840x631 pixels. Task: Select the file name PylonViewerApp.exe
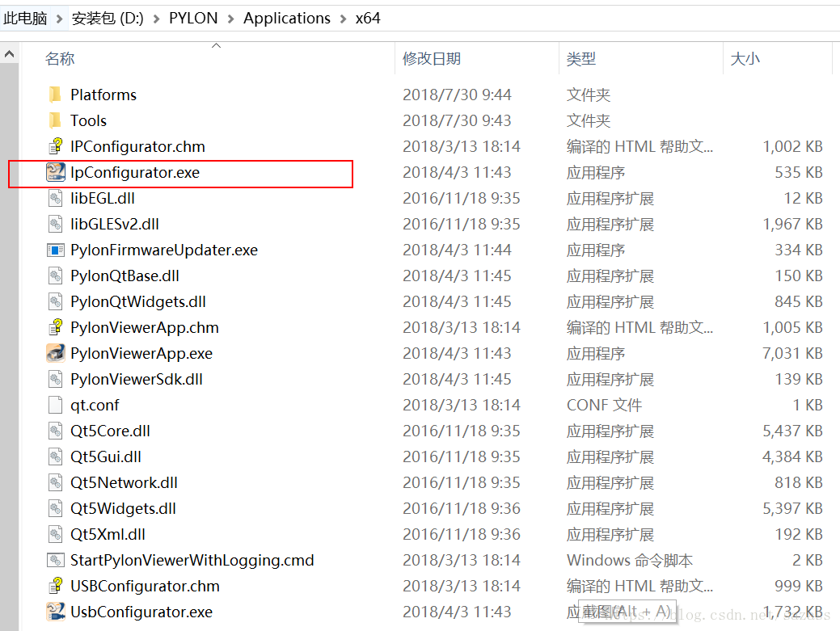[x=141, y=353]
